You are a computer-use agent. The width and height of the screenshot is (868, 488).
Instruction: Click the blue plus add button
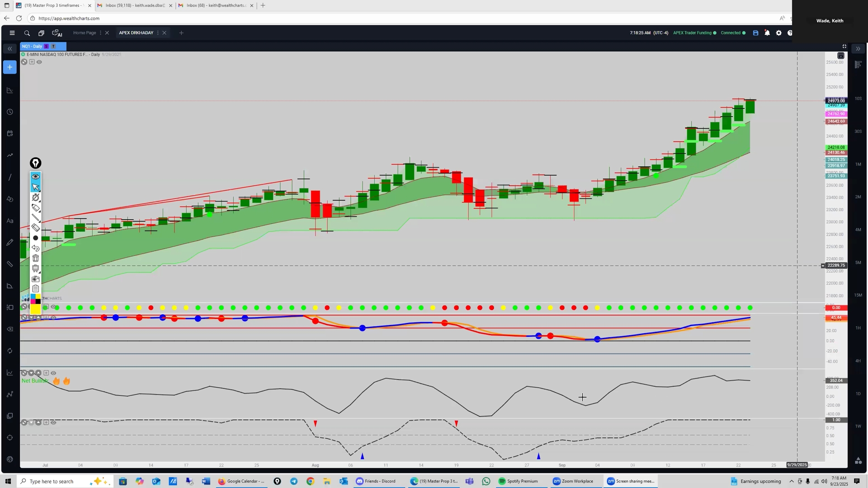tap(9, 67)
